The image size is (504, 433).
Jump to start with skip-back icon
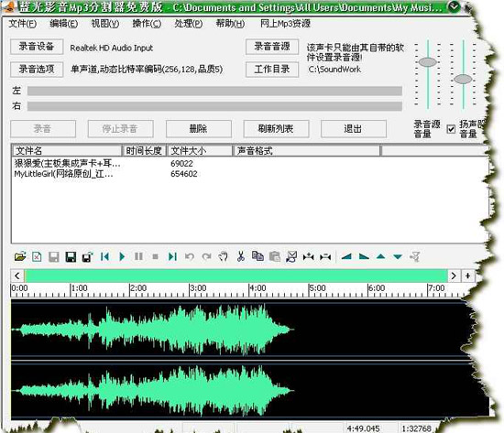point(104,256)
